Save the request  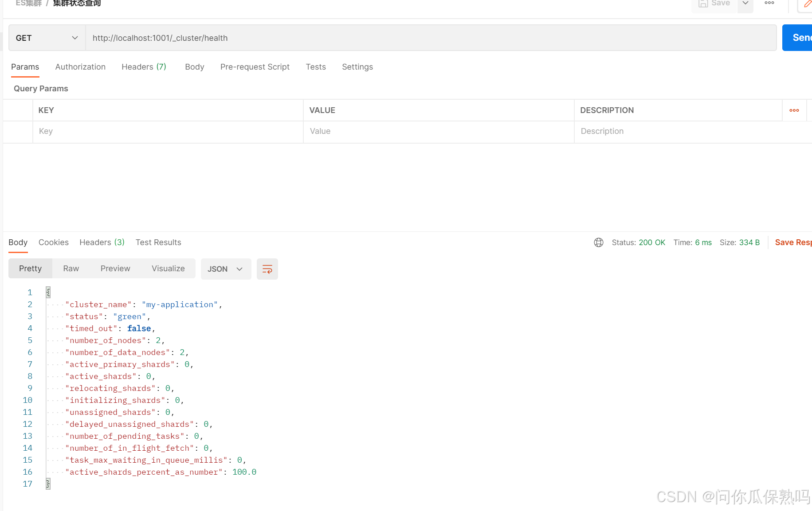(x=714, y=4)
